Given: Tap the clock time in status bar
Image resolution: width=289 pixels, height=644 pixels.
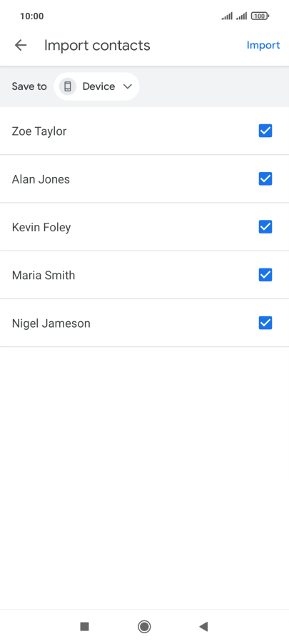Looking at the screenshot, I should pyautogui.click(x=31, y=16).
